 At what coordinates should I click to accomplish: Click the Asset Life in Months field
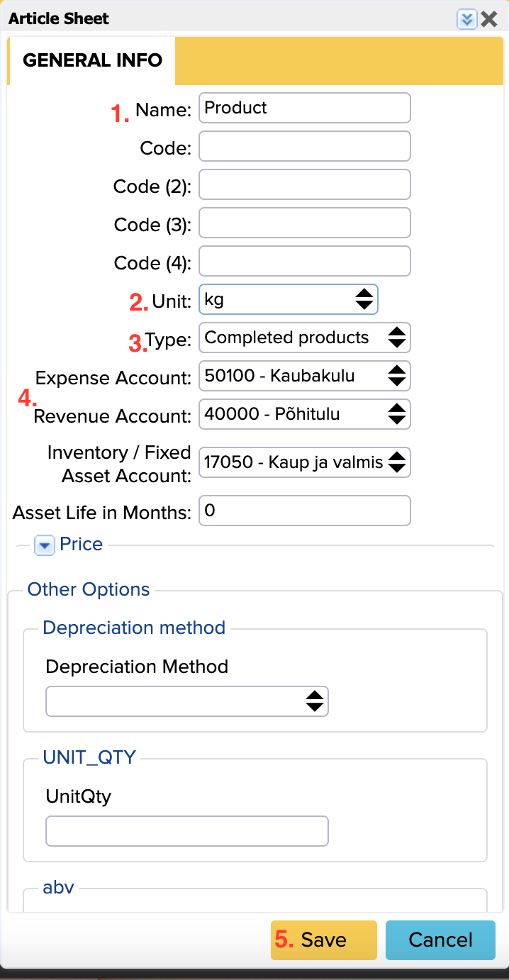[304, 511]
